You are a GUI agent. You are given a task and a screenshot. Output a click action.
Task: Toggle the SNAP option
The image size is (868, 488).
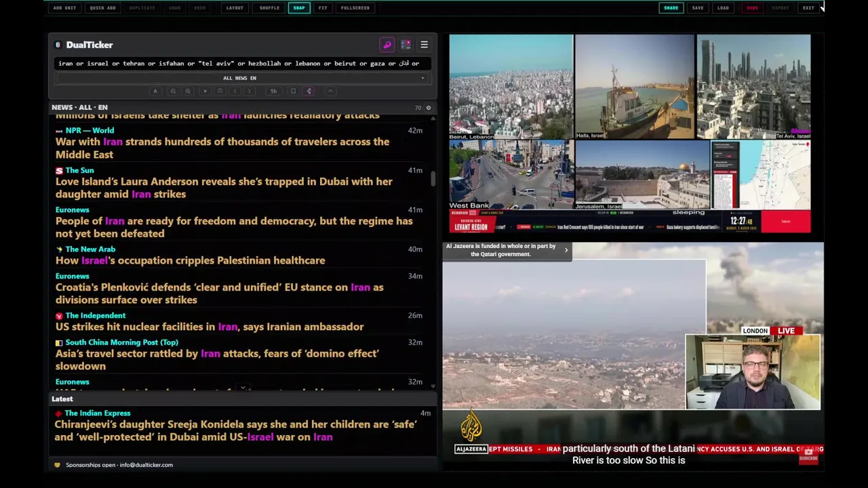point(299,8)
